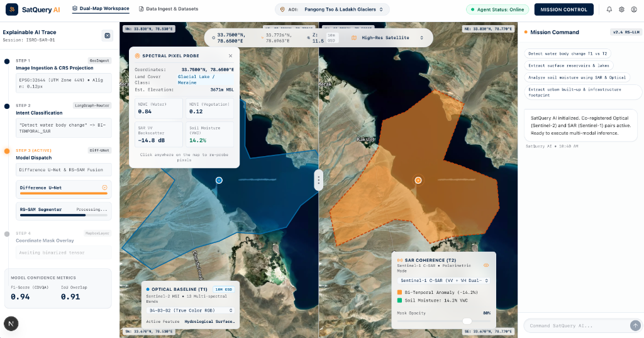The image size is (644, 338).
Task: Click the Hydrological Surface active feature
Action: pyautogui.click(x=209, y=322)
